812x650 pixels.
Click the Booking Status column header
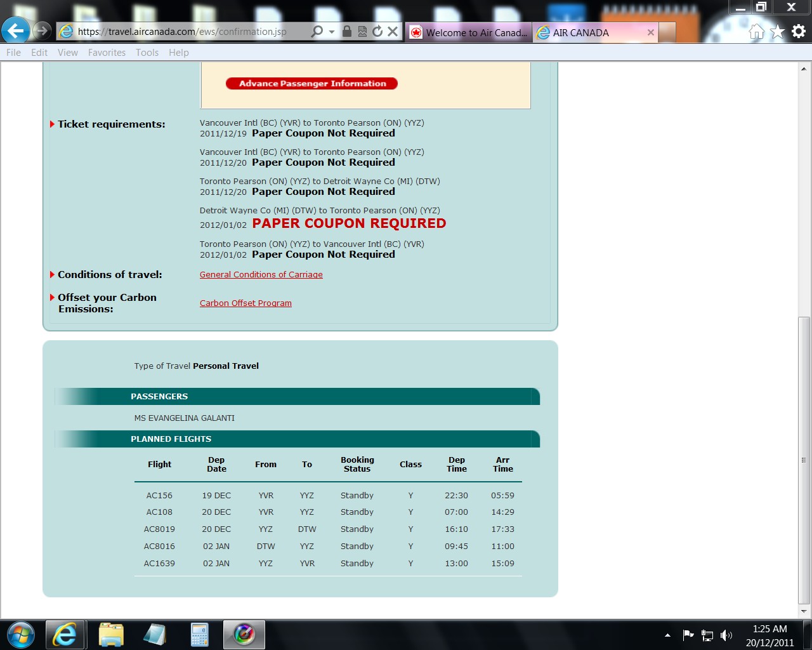(x=357, y=465)
